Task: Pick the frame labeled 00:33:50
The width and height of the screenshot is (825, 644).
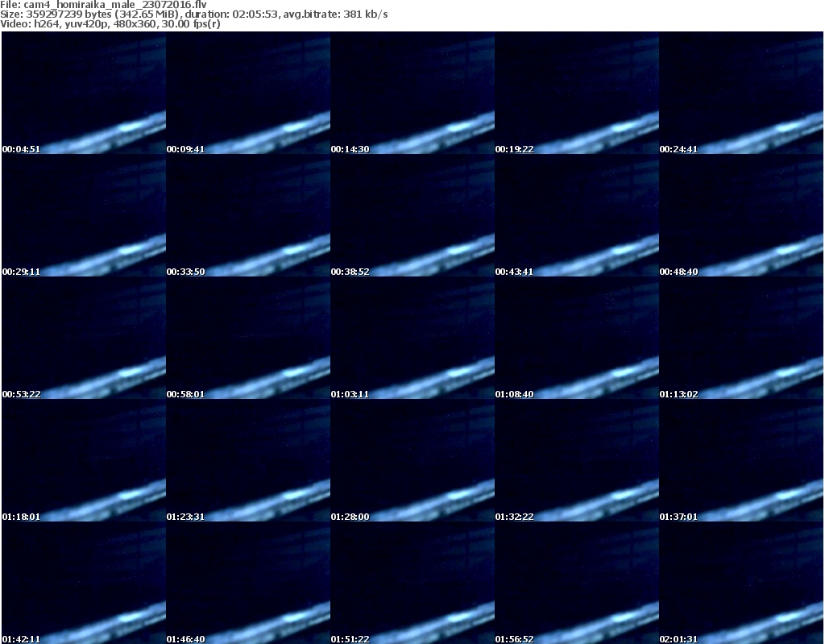Action: click(248, 215)
